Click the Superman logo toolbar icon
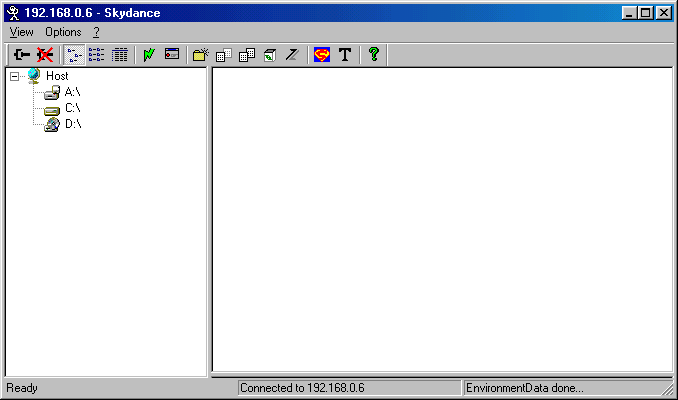The height and width of the screenshot is (400, 678). 321,55
